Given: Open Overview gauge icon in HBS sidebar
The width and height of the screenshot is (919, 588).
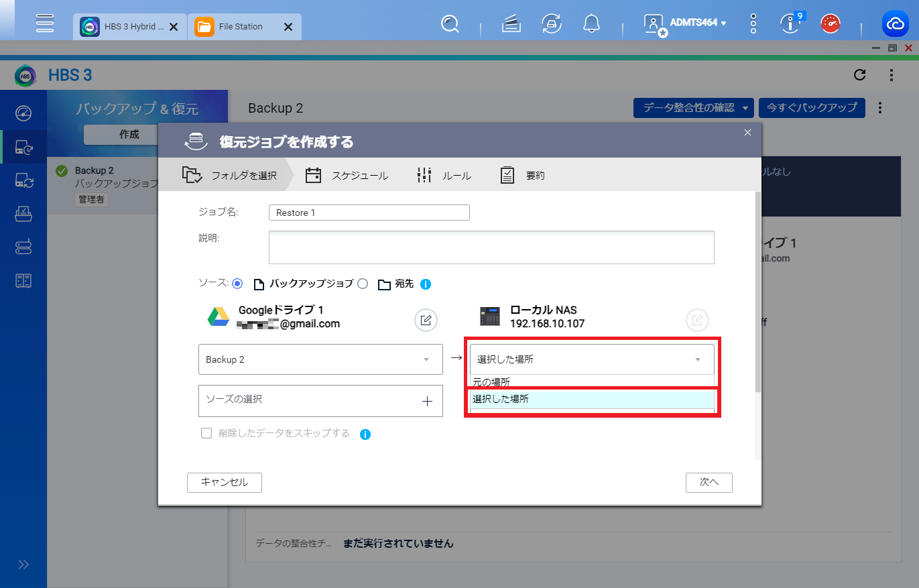Looking at the screenshot, I should tap(23, 113).
